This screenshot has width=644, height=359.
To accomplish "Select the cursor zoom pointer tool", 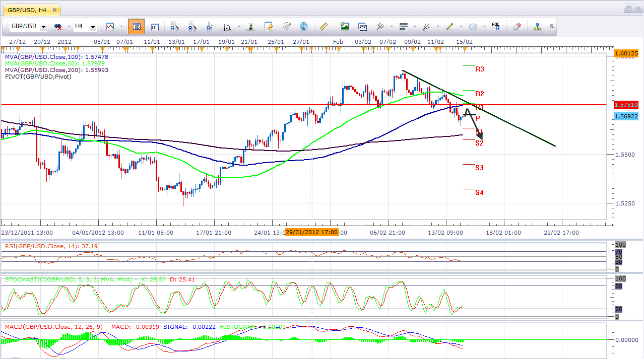I will point(210,26).
